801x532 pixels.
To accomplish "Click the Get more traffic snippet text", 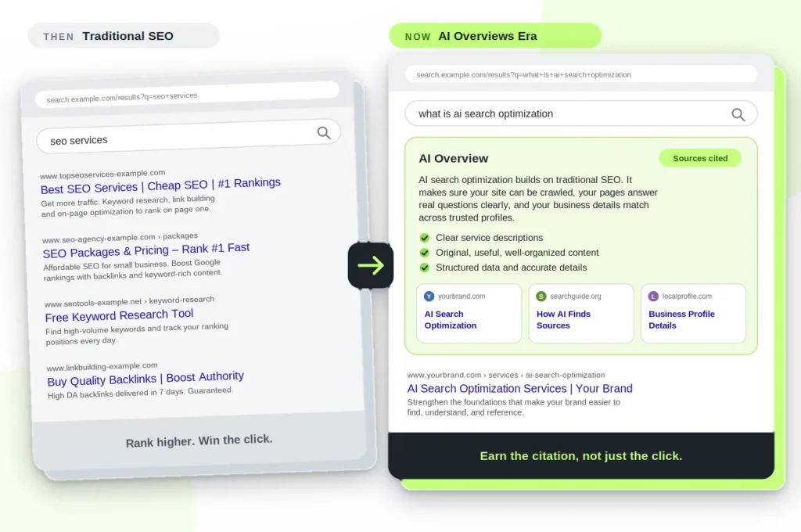I will 128,206.
